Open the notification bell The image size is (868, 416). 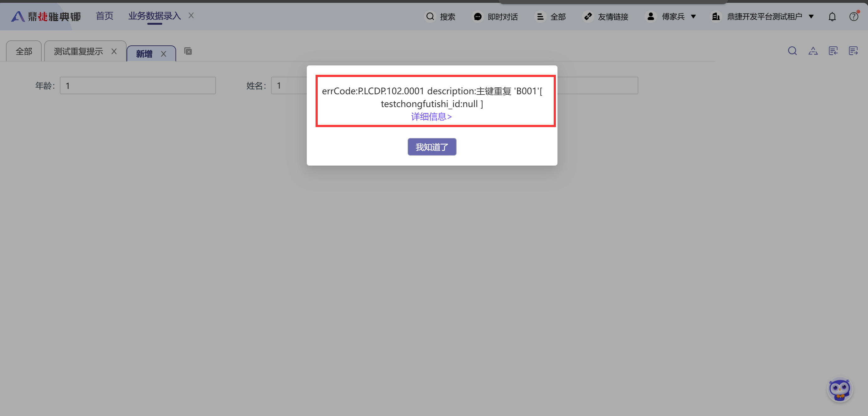click(832, 17)
